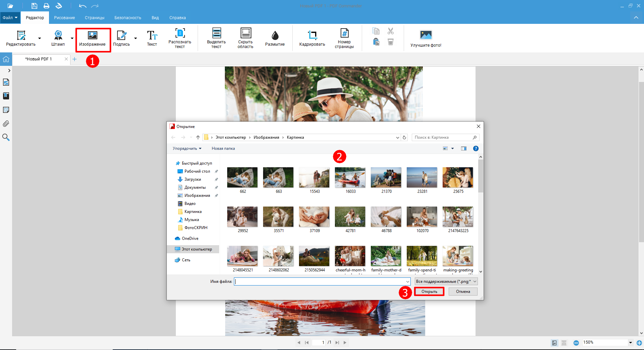Select the 16033 kayak image thumbnail
The image size is (644, 350).
pos(350,178)
